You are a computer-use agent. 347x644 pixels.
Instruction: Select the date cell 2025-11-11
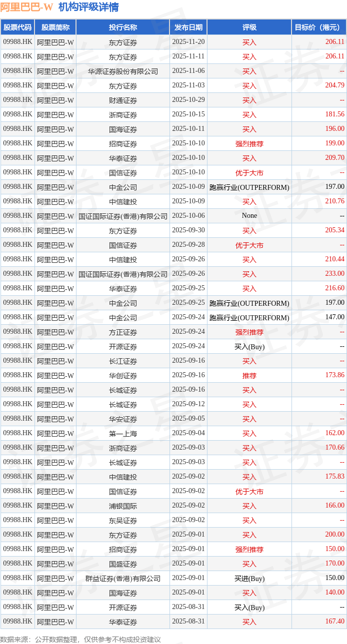188,56
